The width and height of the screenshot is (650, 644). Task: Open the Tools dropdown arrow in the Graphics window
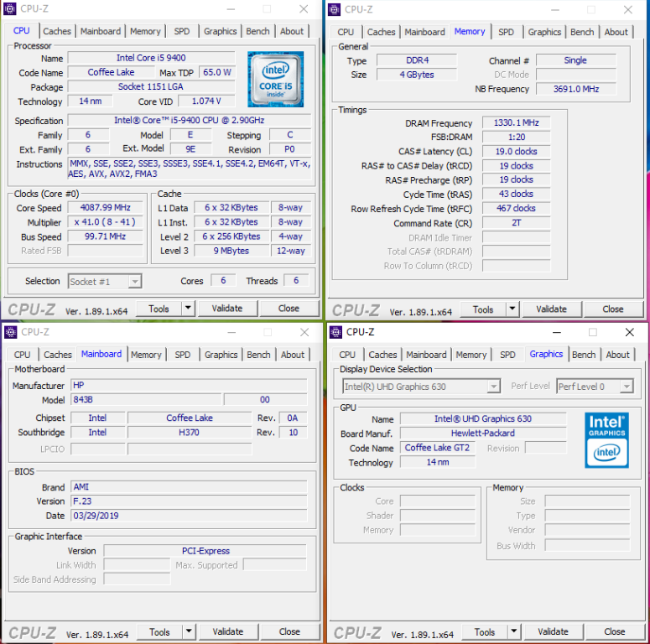[x=513, y=631]
